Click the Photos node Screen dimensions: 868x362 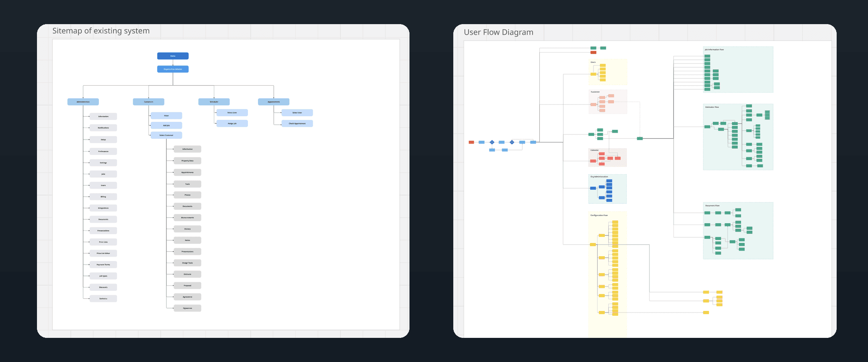point(187,195)
